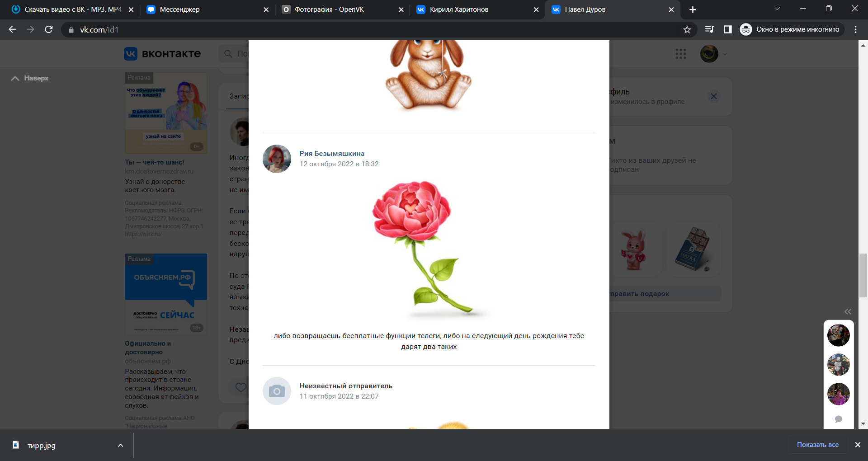The image size is (868, 461).
Task: Click the pink bunny gift thumbnail
Action: pos(634,249)
